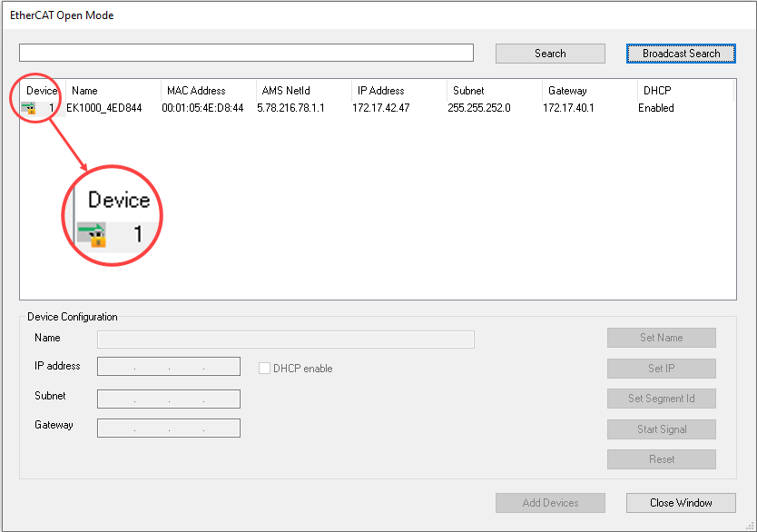757x532 pixels.
Task: Click device number 1 cell
Action: coord(51,108)
